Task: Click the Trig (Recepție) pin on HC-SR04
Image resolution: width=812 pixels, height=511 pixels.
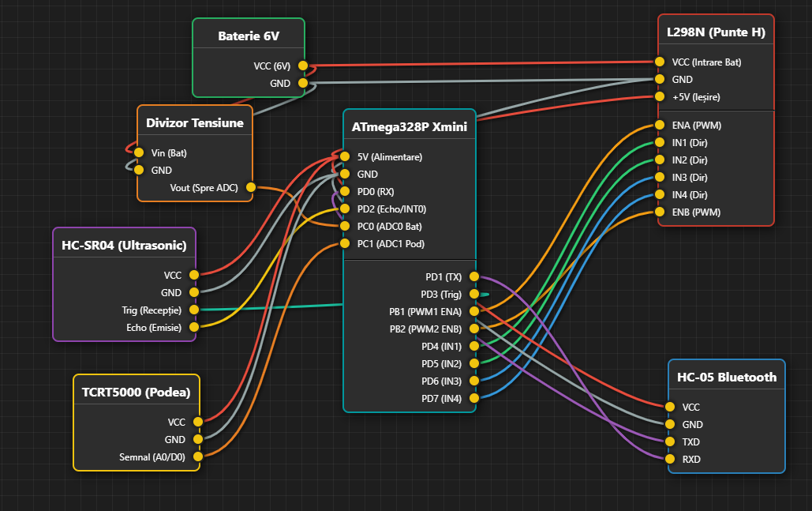Action: click(193, 310)
